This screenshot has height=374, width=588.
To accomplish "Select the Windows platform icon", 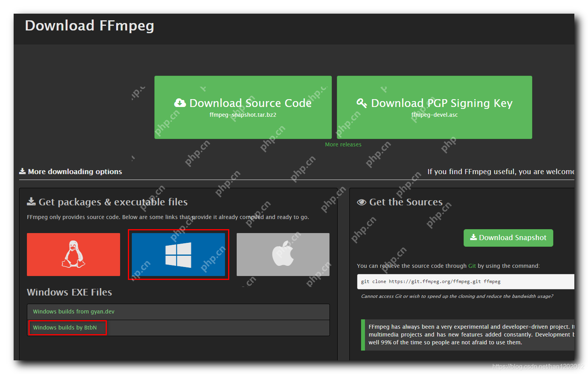I will pyautogui.click(x=178, y=255).
